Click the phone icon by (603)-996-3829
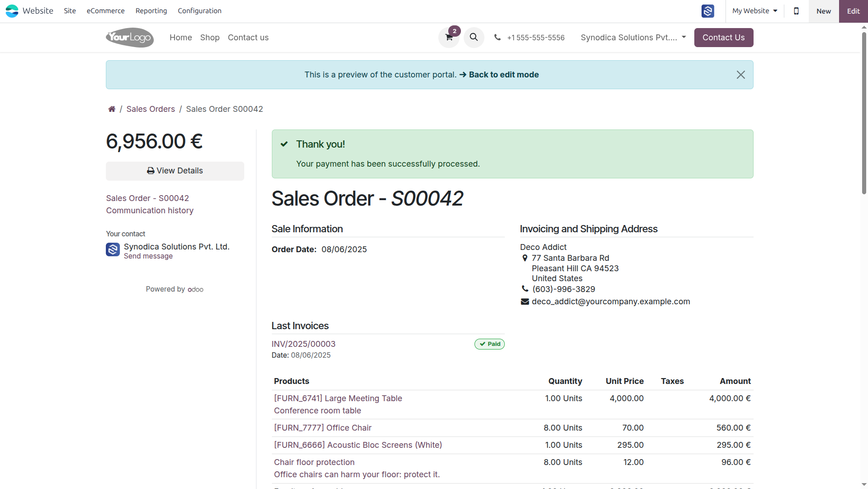The image size is (868, 489). click(525, 289)
